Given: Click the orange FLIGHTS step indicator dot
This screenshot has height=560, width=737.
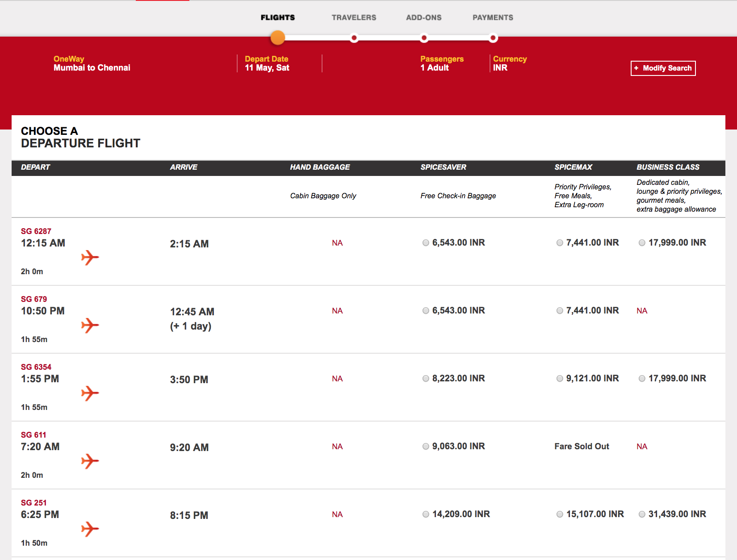Looking at the screenshot, I should [277, 38].
